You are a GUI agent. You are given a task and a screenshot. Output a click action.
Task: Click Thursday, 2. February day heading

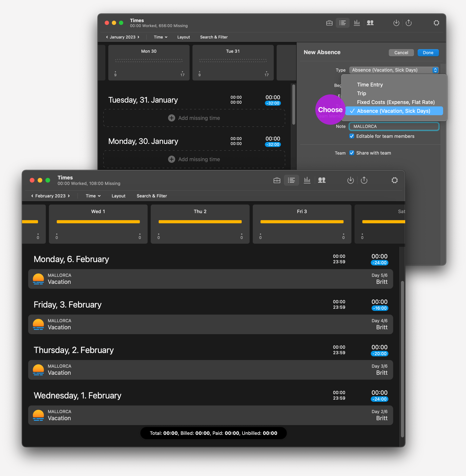coord(74,350)
